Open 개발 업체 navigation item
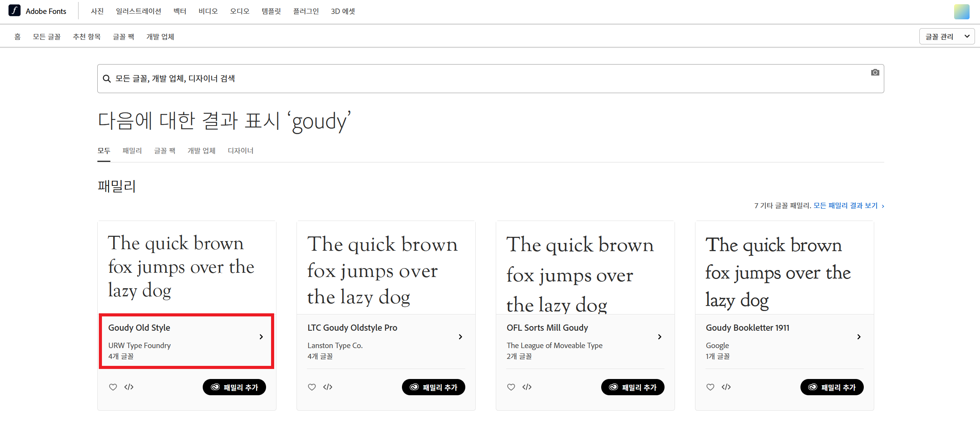Image resolution: width=980 pixels, height=430 pixels. pos(160,36)
